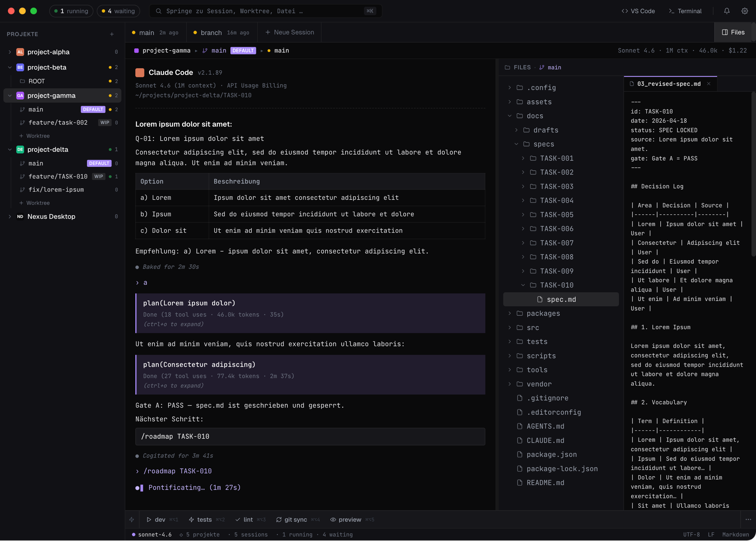
Task: Add Worktree under project-delta
Action: click(x=34, y=203)
